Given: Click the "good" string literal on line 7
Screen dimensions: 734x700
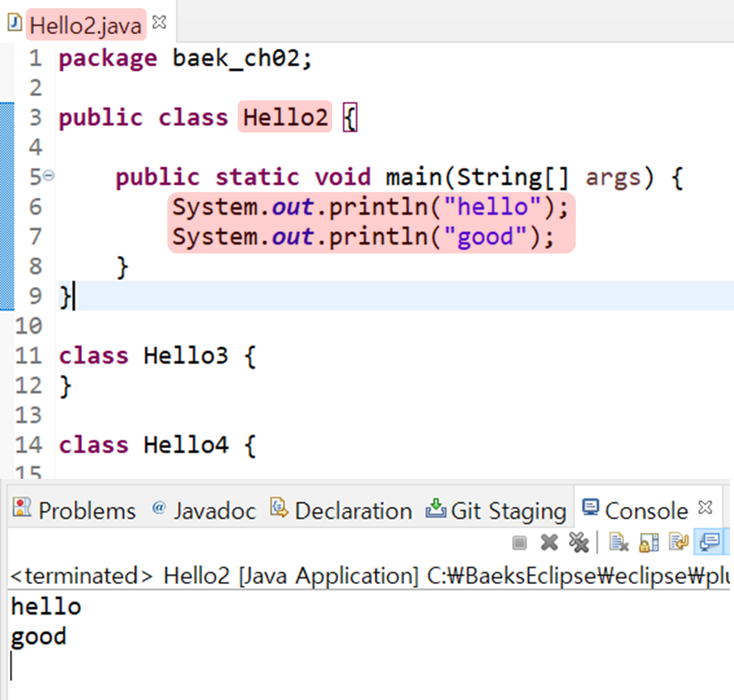Looking at the screenshot, I should [485, 236].
